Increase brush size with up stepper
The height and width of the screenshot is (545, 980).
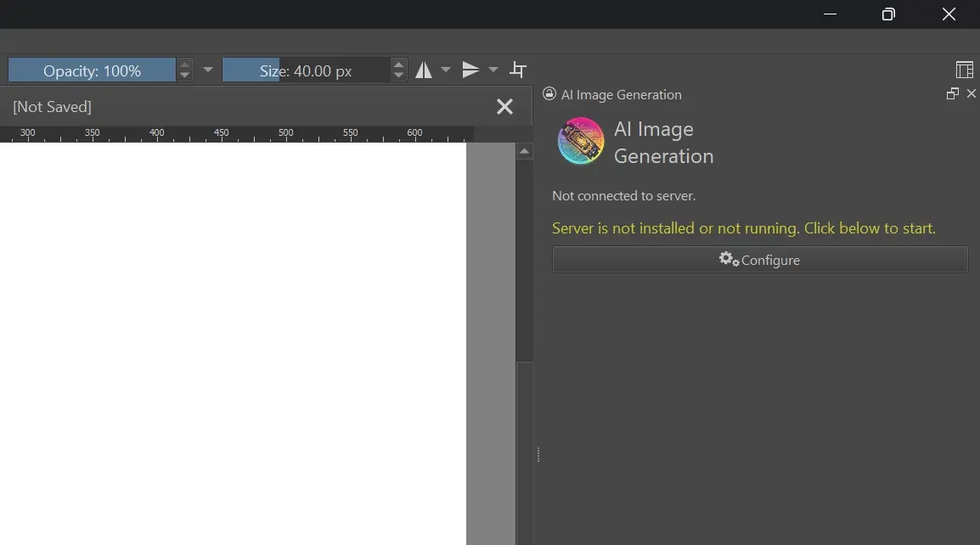[x=399, y=65]
